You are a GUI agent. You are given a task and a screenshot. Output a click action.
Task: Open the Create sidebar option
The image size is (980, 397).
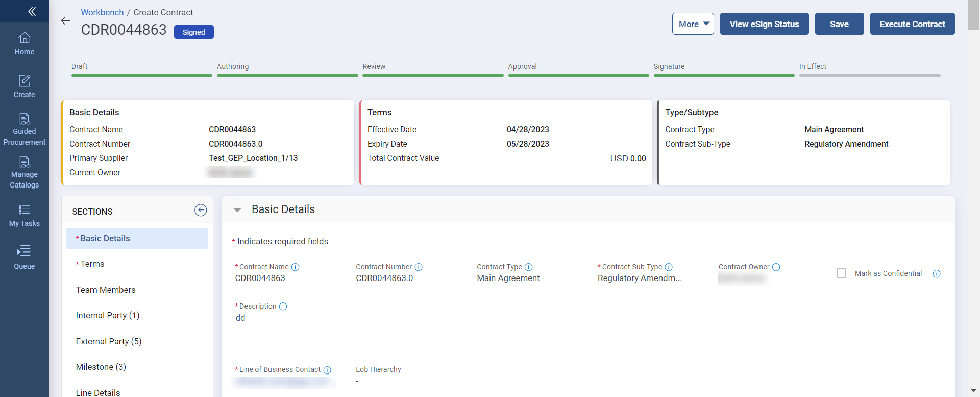[x=24, y=86]
